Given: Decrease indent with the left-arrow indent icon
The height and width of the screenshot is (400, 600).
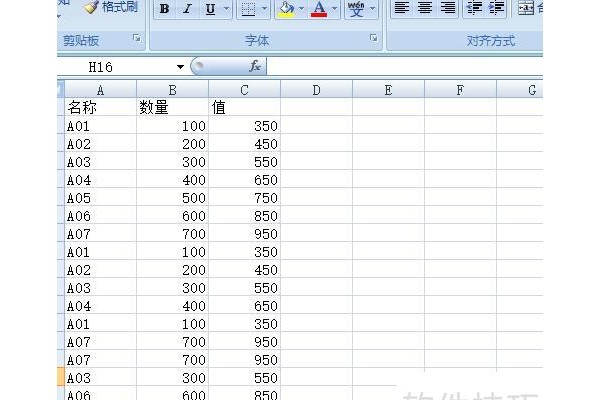Looking at the screenshot, I should (474, 8).
